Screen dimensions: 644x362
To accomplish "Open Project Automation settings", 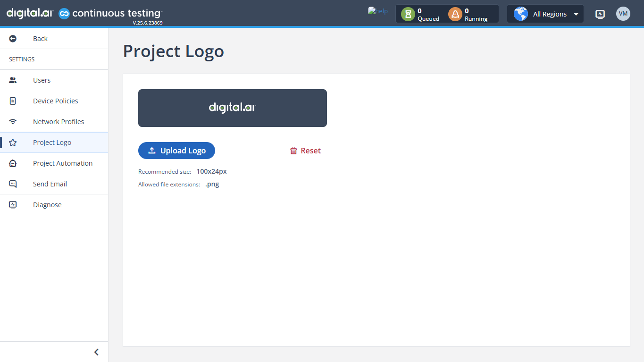I will 54,163.
